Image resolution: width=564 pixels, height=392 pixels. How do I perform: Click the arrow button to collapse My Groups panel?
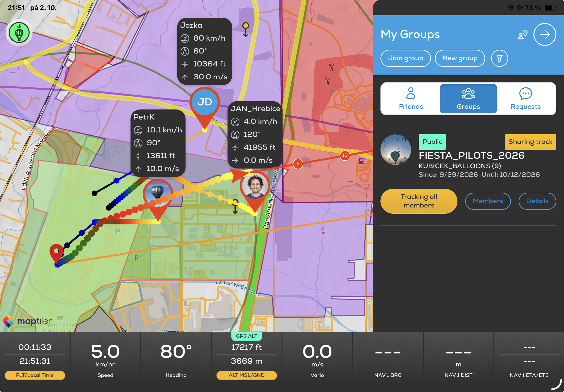coord(545,34)
